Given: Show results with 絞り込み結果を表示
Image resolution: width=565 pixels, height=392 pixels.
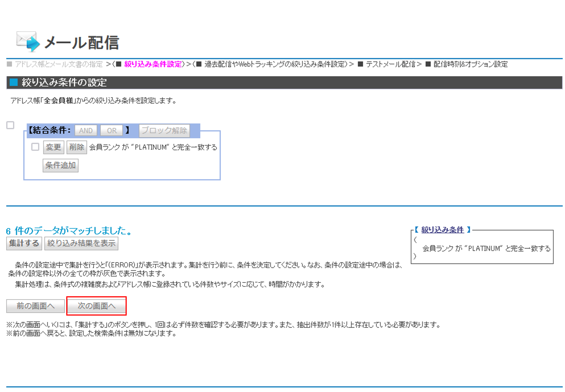Looking at the screenshot, I should coord(81,243).
